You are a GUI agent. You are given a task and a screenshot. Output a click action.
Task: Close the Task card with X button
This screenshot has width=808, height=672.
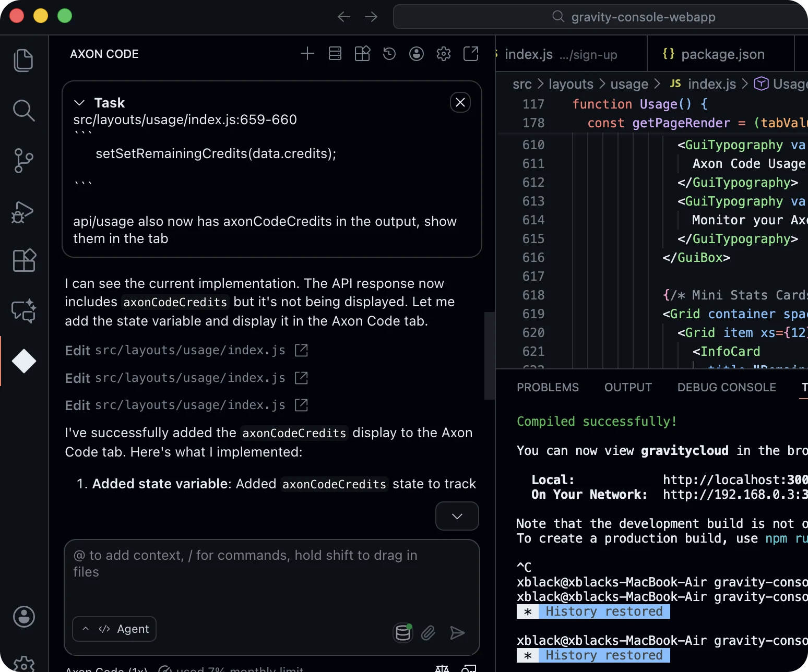point(460,102)
